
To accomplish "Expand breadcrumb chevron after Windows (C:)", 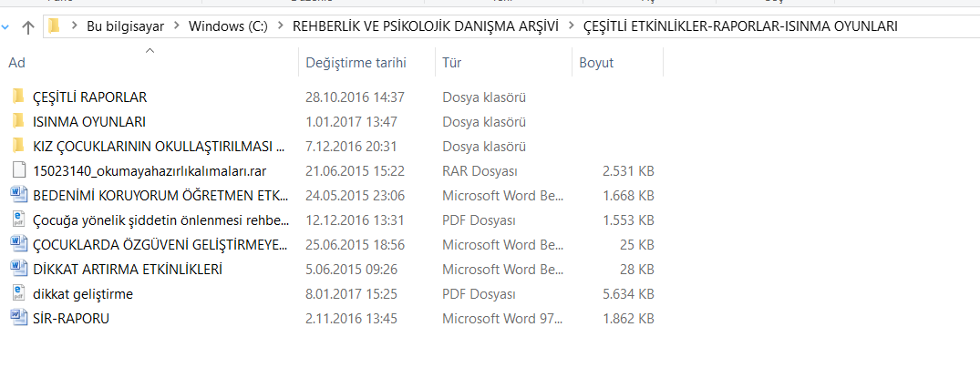I will [280, 26].
